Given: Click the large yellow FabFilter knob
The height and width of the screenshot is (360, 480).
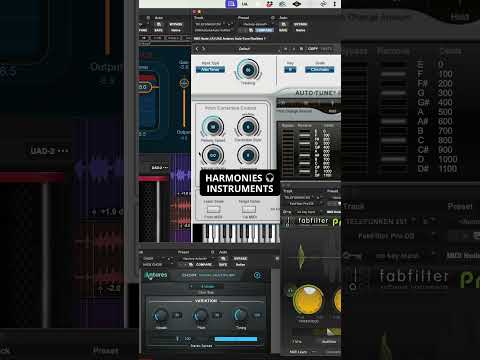Looking at the screenshot, I should (x=308, y=299).
